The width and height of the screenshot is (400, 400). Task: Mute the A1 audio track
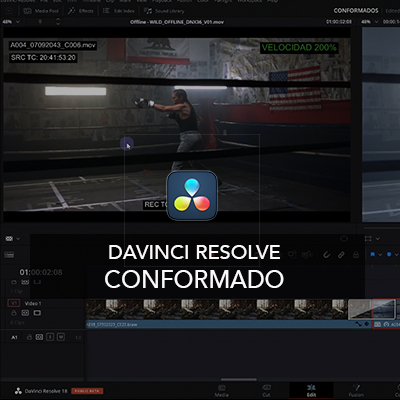(61, 337)
